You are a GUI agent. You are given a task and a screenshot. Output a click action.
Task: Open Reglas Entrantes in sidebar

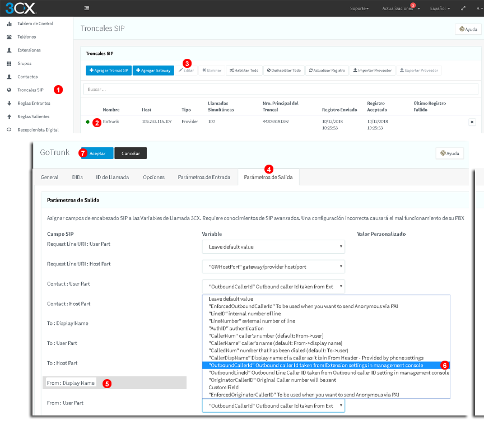pos(34,103)
